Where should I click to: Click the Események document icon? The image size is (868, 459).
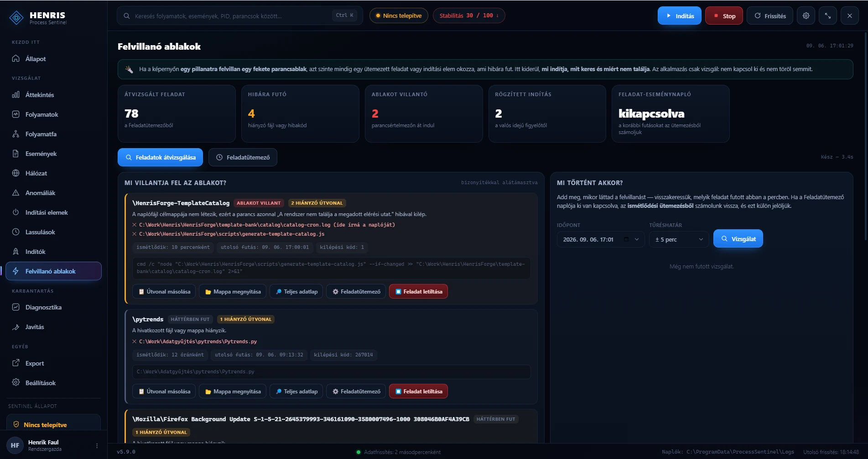(16, 154)
